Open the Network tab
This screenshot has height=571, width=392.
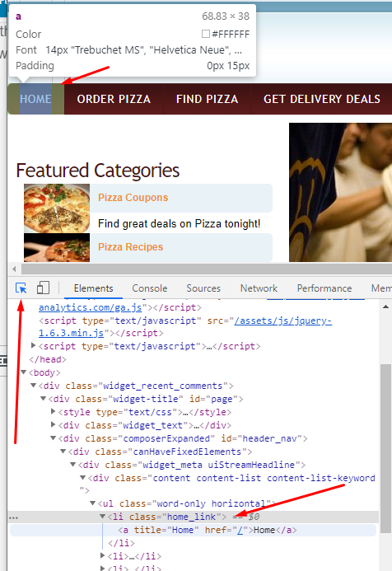tap(259, 288)
